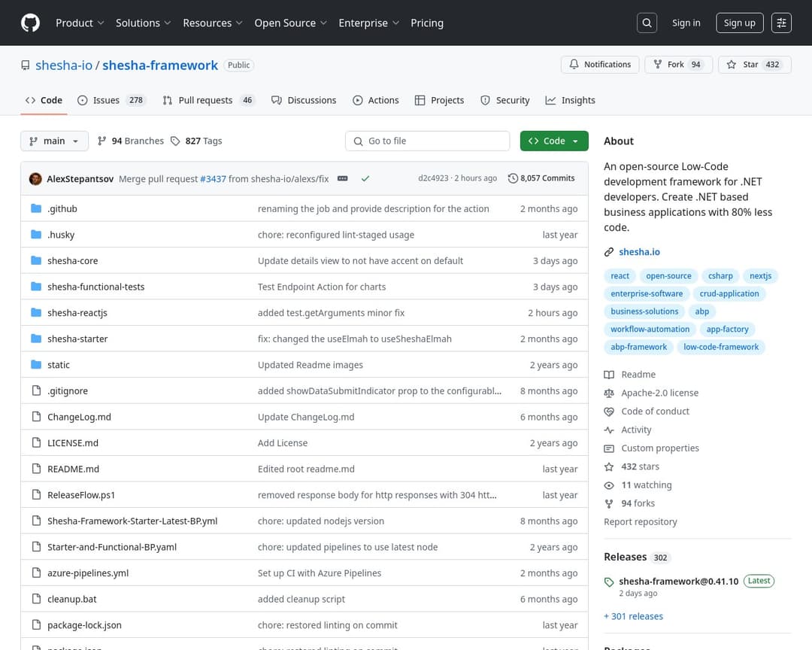Click the .gitignore file icon
812x650 pixels.
(x=36, y=390)
